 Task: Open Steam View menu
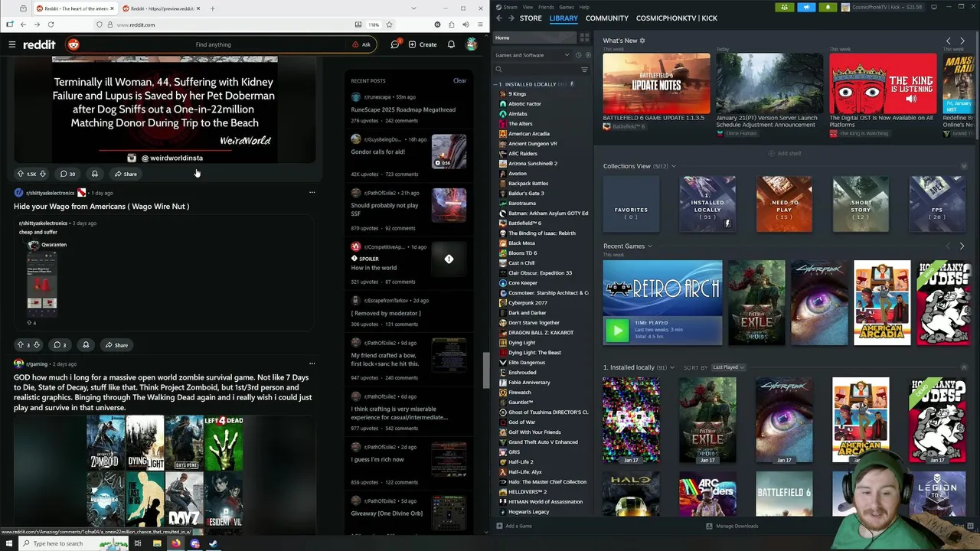(528, 7)
